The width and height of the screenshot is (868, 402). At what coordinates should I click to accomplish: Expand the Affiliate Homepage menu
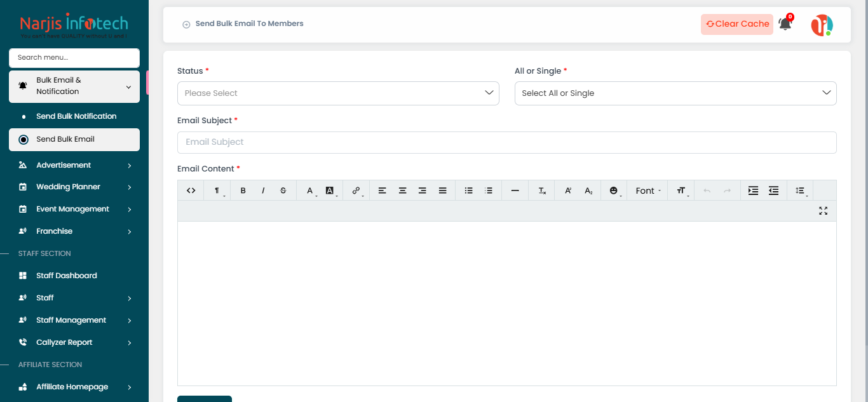pyautogui.click(x=74, y=387)
